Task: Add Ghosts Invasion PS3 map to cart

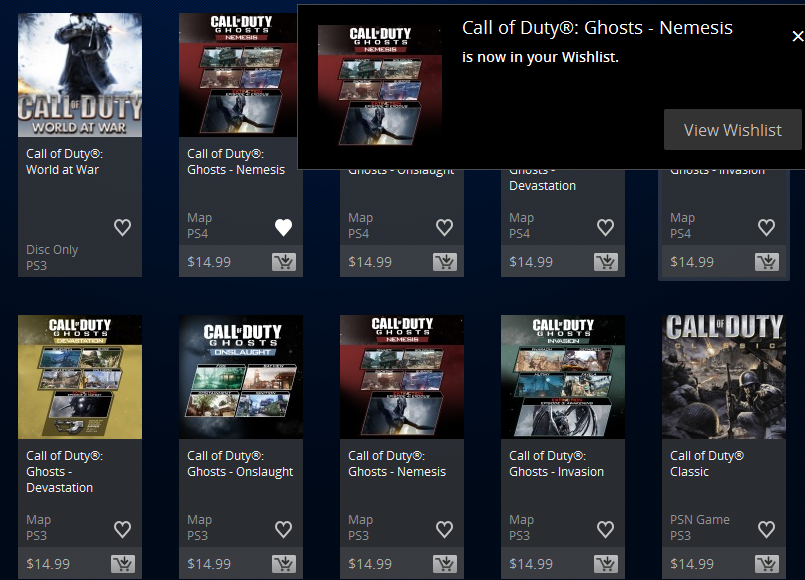Action: [x=606, y=564]
